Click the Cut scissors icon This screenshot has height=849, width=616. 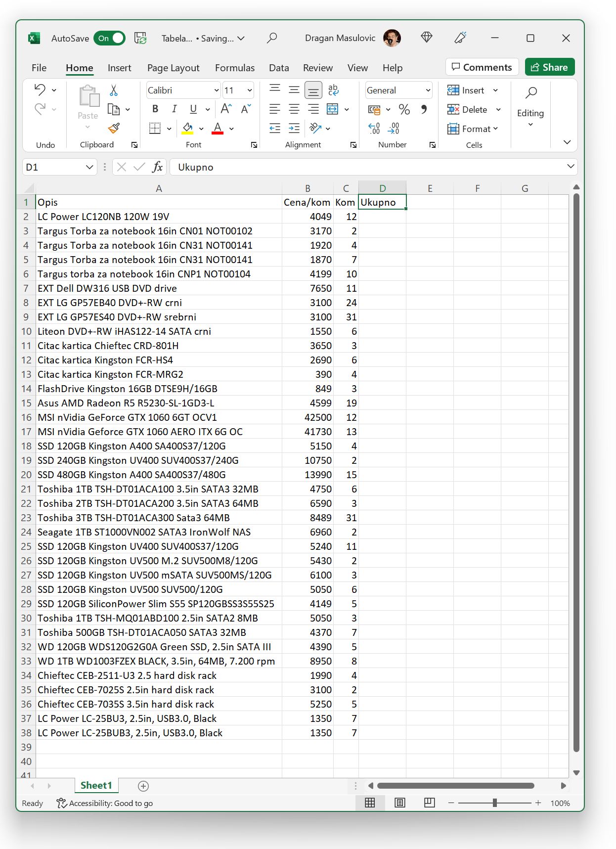click(114, 90)
